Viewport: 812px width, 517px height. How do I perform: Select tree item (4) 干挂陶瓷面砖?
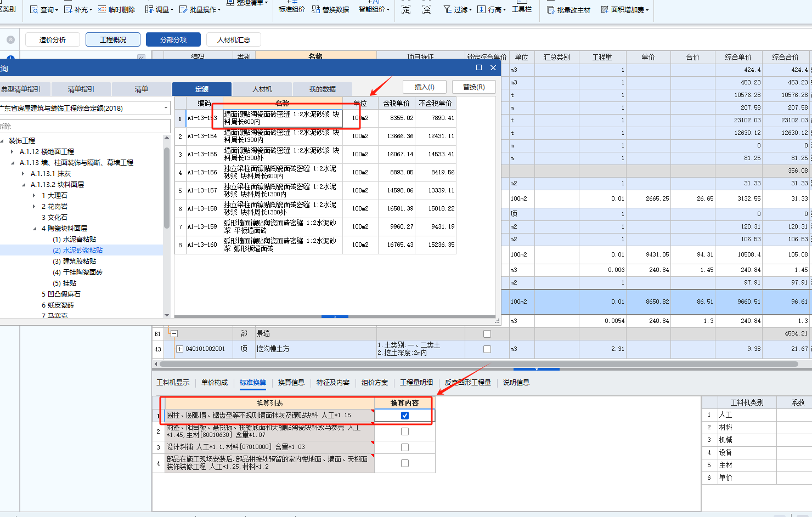77,272
